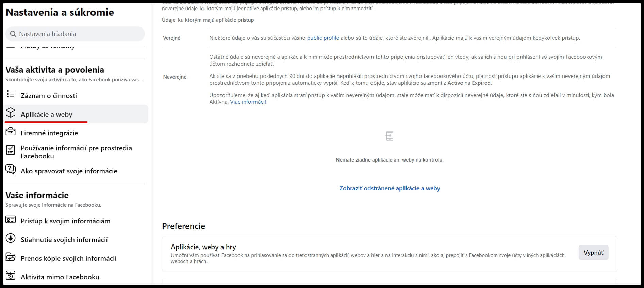Click the Ako spravovať svoje informácie question icon
The width and height of the screenshot is (644, 288).
tap(11, 169)
